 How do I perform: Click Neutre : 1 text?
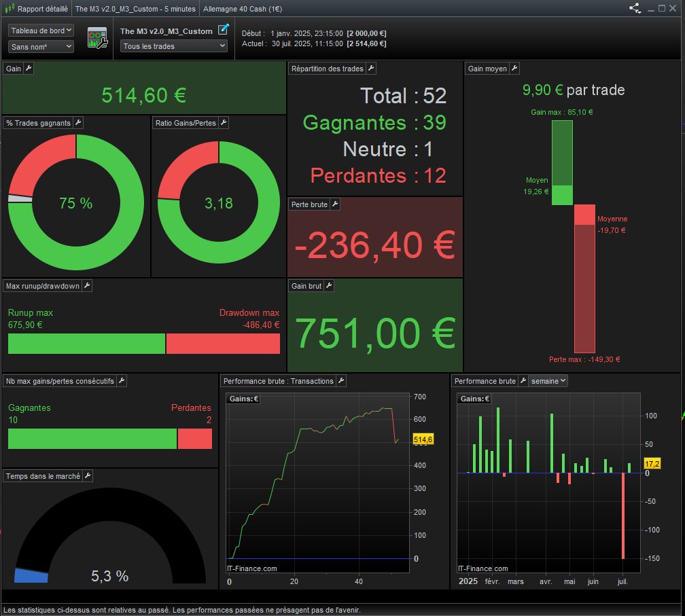[x=388, y=149]
